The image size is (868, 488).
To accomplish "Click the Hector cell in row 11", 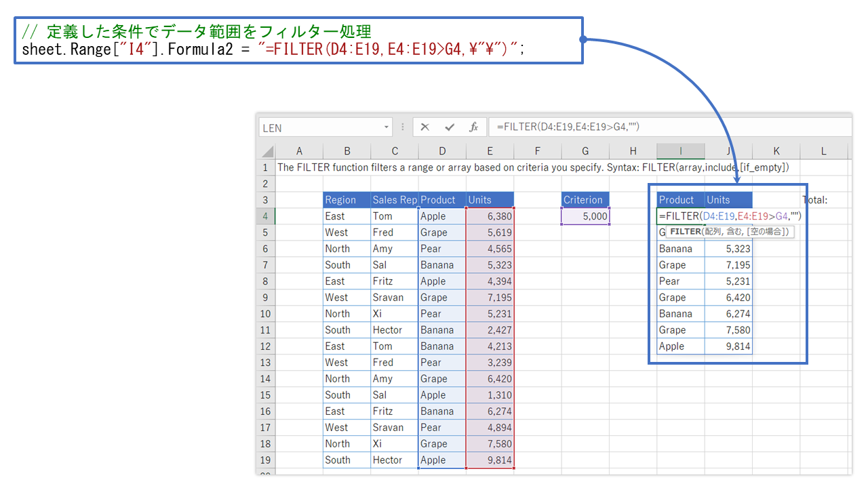I will 395,330.
